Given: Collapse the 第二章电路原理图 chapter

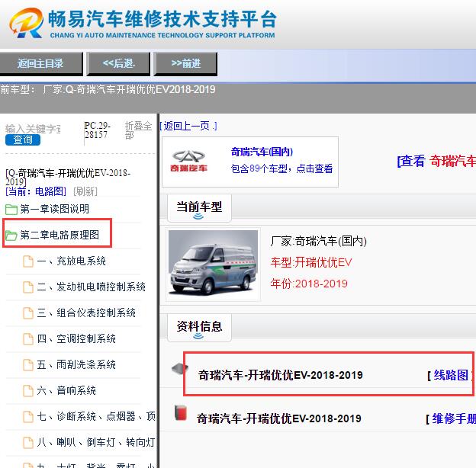Looking at the screenshot, I should pos(59,235).
